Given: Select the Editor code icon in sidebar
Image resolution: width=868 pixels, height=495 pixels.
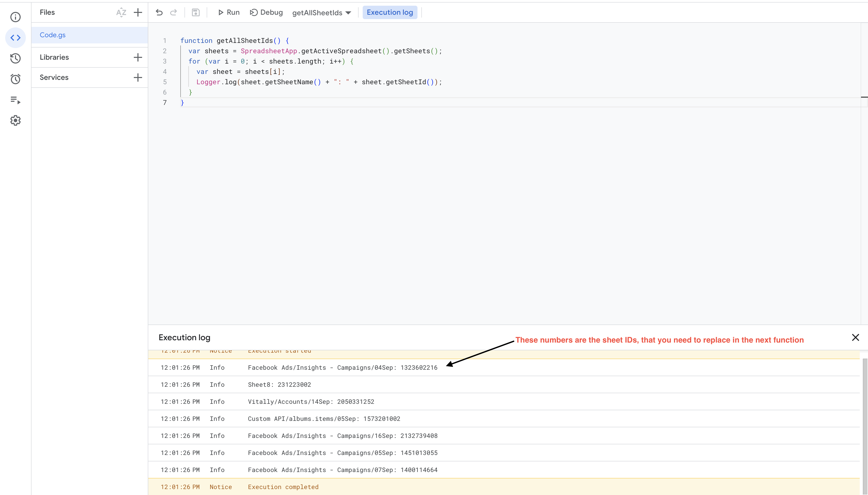Looking at the screenshot, I should tap(15, 38).
